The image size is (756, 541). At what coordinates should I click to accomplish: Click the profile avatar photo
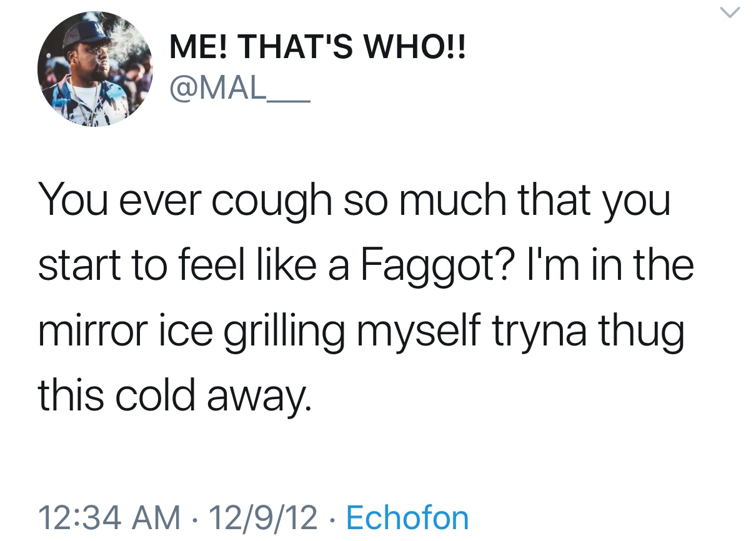[x=96, y=70]
